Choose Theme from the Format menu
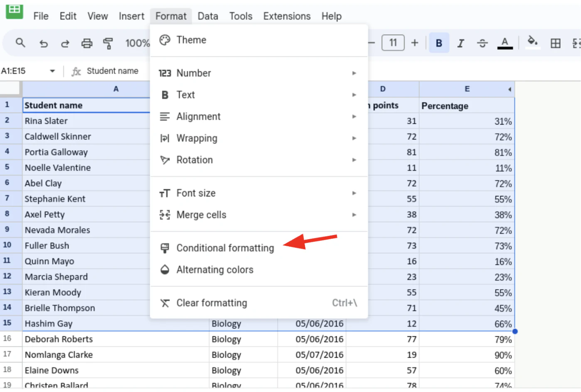Viewport: 581px width, 392px height. pyautogui.click(x=259, y=40)
